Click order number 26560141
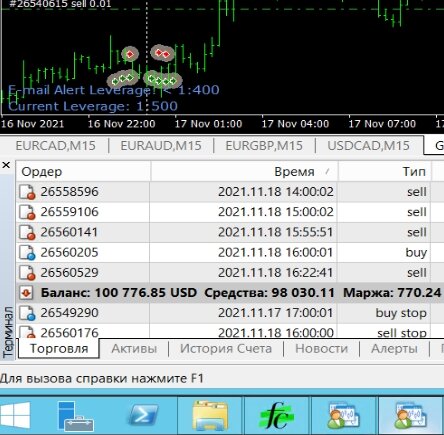444x435 pixels. (x=69, y=232)
